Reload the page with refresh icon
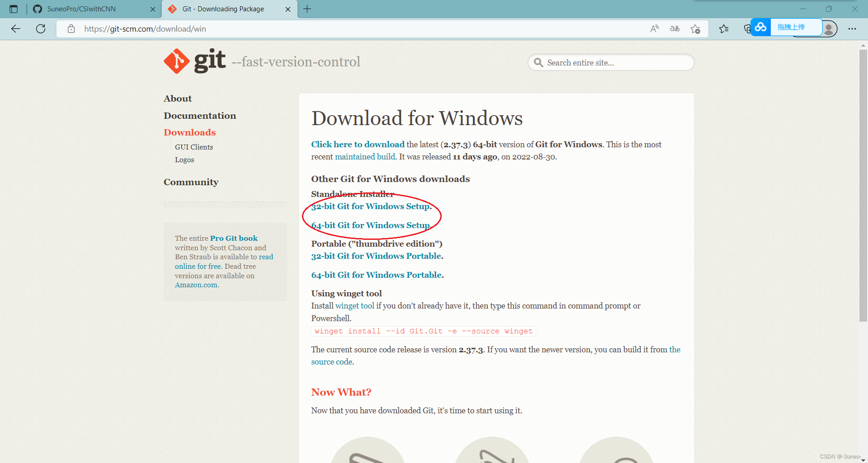The height and width of the screenshot is (463, 868). 41,29
